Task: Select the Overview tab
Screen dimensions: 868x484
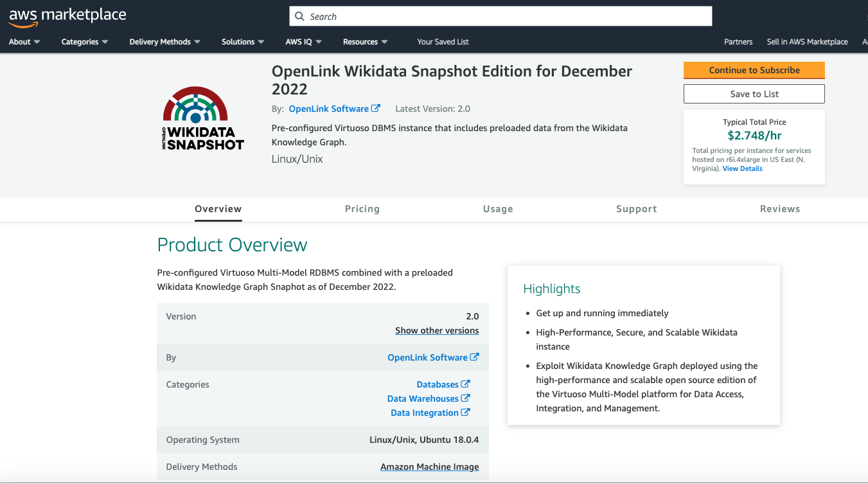Action: (218, 209)
